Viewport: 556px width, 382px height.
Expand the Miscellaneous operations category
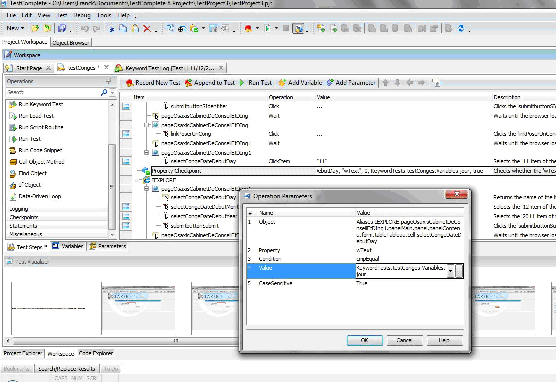(57, 234)
